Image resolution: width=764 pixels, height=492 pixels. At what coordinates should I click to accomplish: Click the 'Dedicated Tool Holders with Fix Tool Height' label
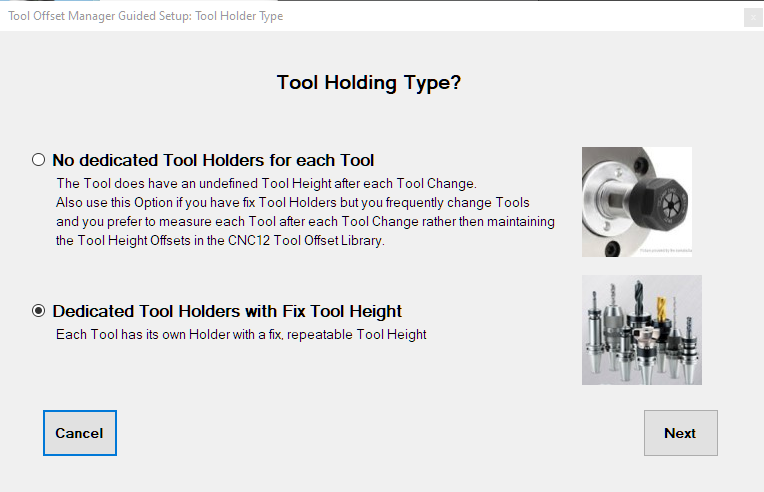[227, 311]
